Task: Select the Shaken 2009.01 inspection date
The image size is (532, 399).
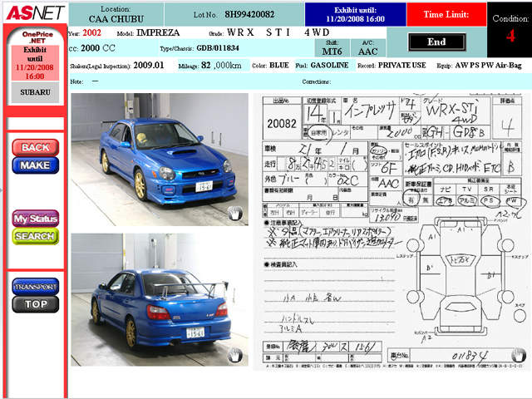Action: [149, 65]
